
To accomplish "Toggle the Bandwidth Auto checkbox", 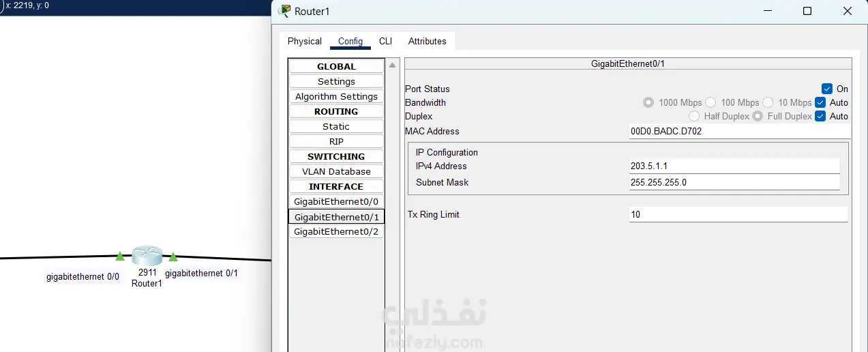I will pyautogui.click(x=820, y=102).
